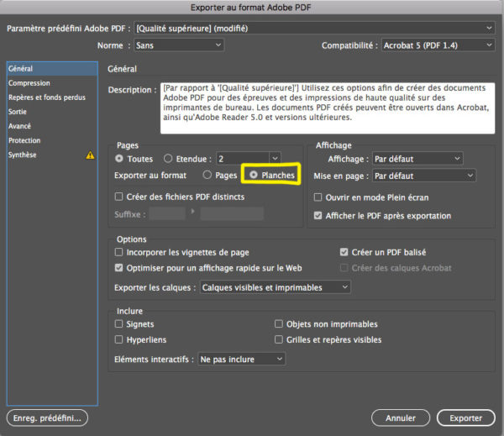504x436 pixels.
Task: Click the Exporter button
Action: 465,418
